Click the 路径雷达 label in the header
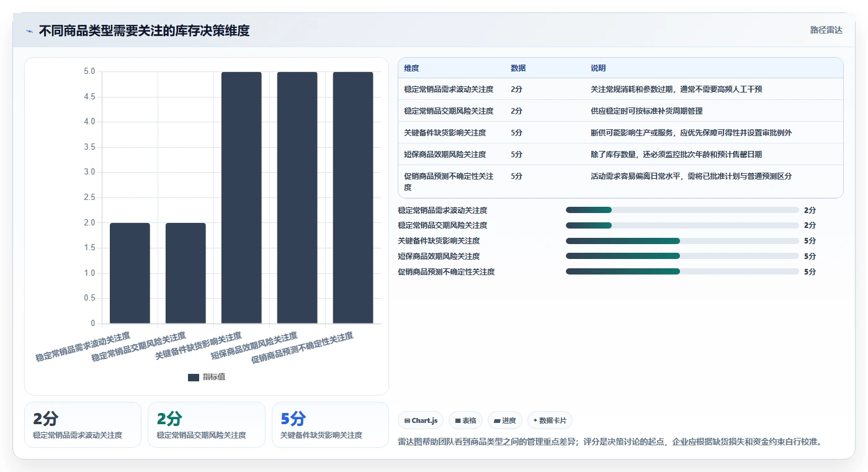 click(826, 30)
